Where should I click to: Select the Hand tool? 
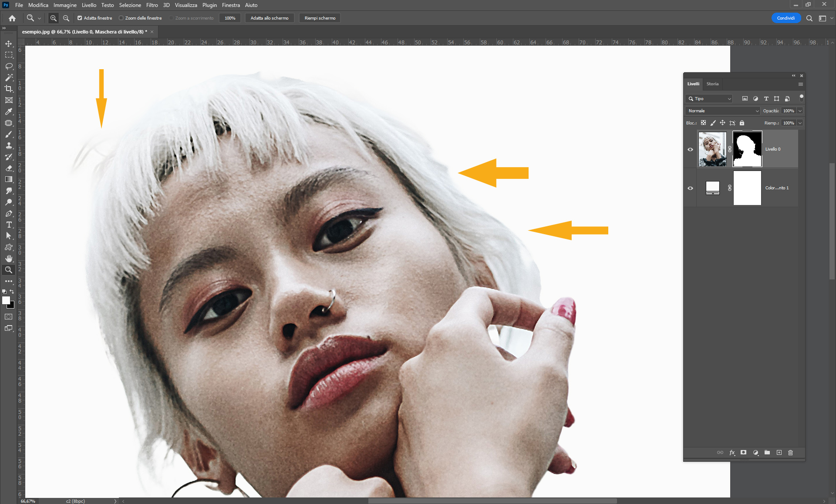coord(9,259)
